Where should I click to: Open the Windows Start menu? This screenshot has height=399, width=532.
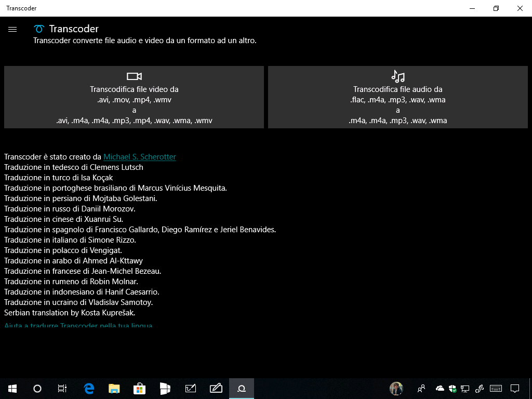pyautogui.click(x=12, y=389)
